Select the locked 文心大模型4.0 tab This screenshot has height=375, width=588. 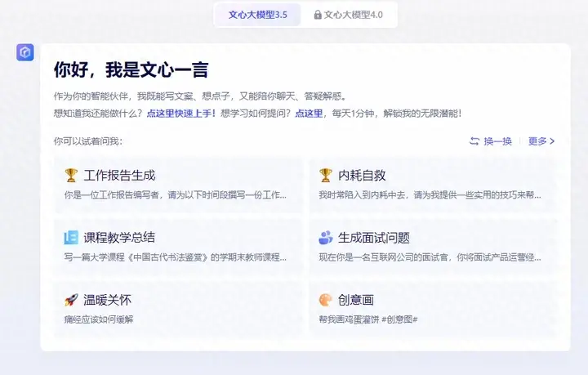tap(349, 15)
